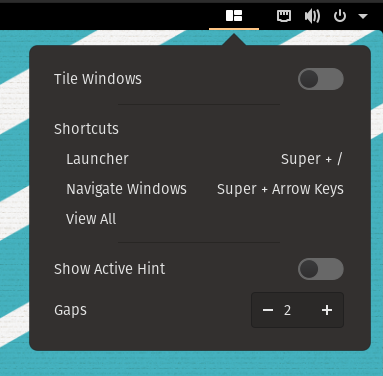Select the Navigate Windows menu entry
This screenshot has height=376, width=383.
click(204, 189)
